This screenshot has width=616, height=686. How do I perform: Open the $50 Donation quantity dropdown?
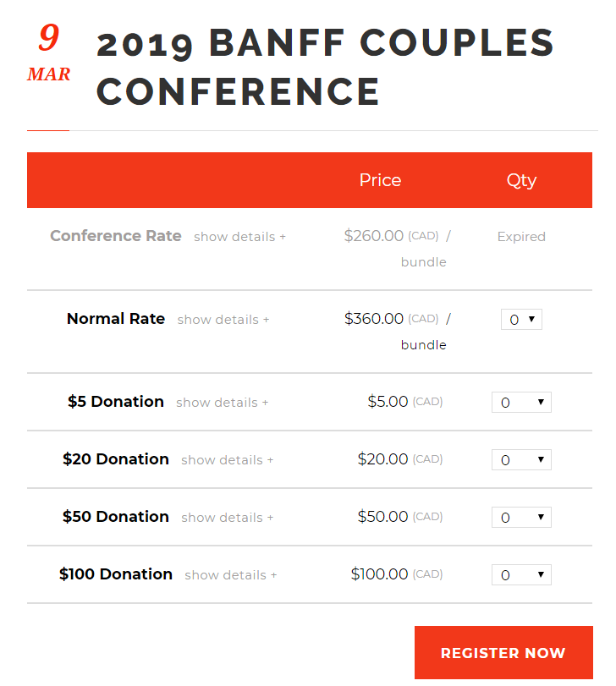click(521, 517)
